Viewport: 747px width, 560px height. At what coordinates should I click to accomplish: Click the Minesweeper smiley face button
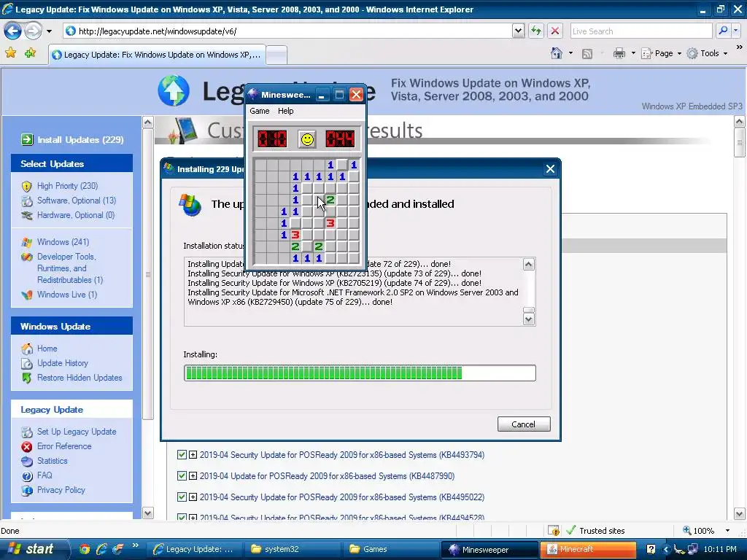[307, 139]
